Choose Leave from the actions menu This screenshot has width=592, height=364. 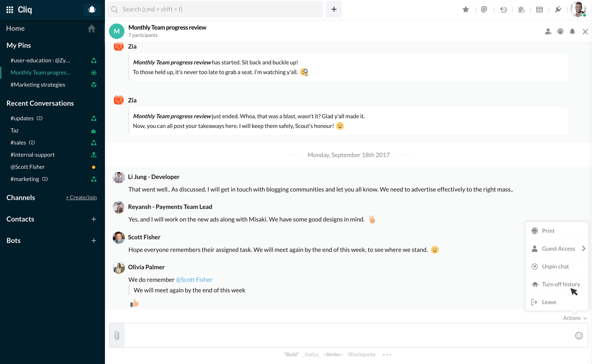tap(557, 302)
